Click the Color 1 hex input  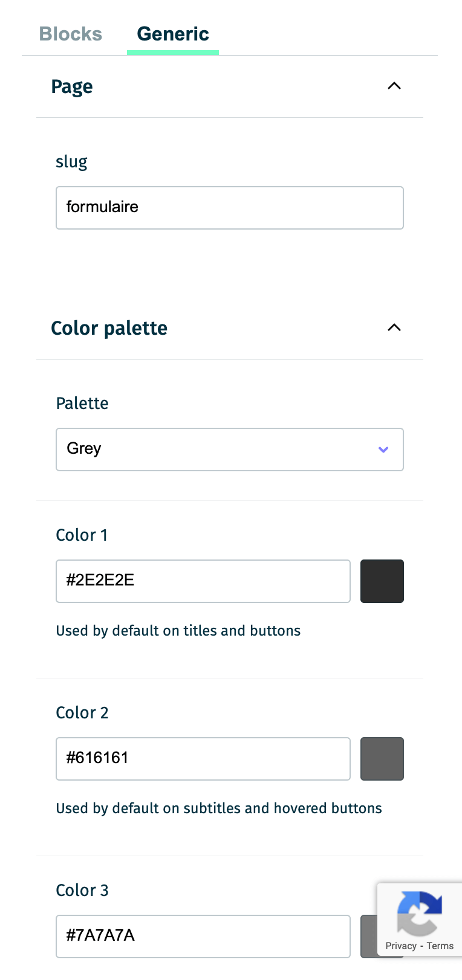pyautogui.click(x=203, y=581)
